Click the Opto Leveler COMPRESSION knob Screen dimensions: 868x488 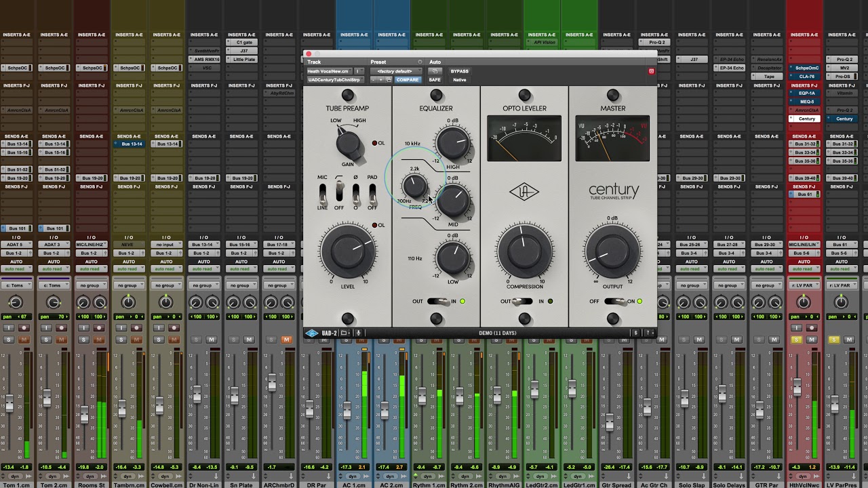click(x=524, y=252)
